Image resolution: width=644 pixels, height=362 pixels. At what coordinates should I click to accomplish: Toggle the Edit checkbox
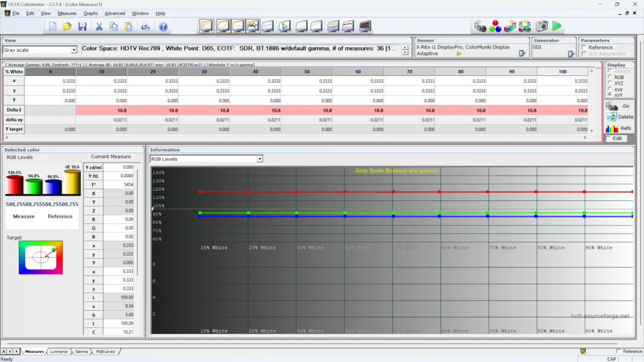coord(609,139)
